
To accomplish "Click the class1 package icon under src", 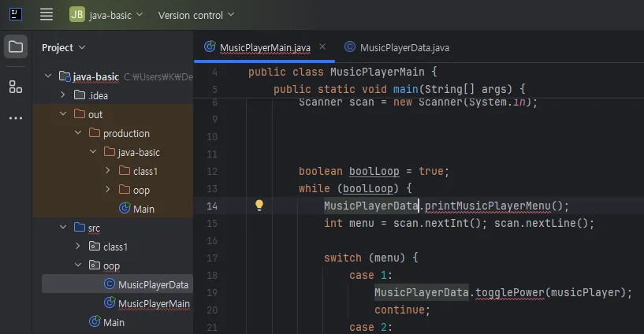I will pyautogui.click(x=95, y=246).
